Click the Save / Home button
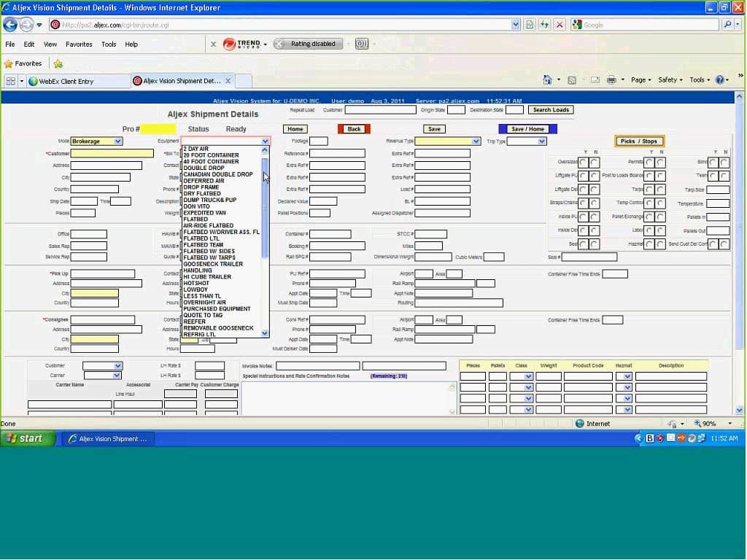 527,129
